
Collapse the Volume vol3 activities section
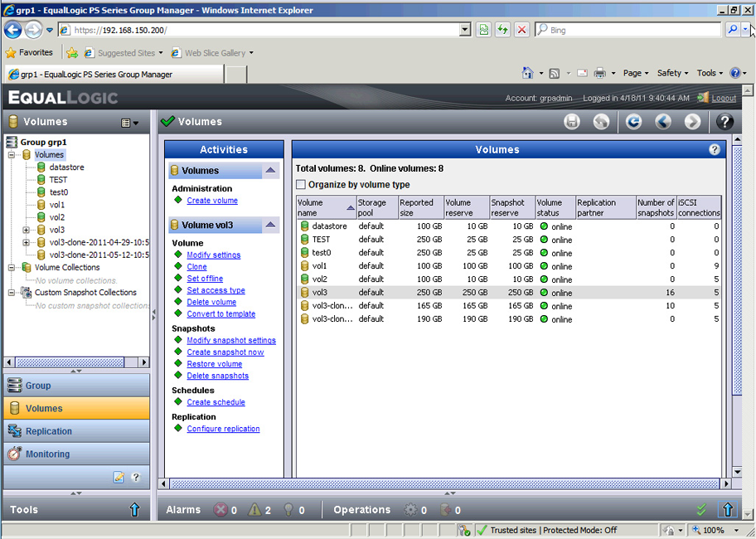pyautogui.click(x=270, y=225)
